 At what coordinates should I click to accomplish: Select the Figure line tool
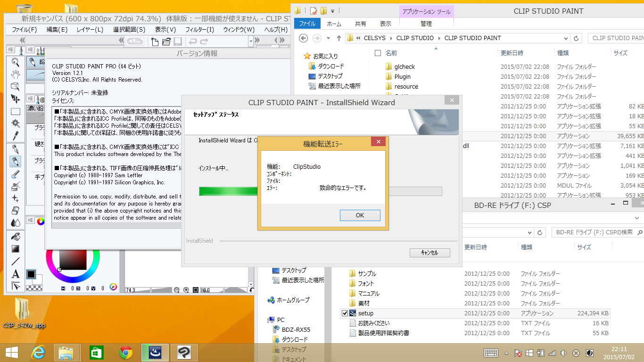pyautogui.click(x=16, y=261)
